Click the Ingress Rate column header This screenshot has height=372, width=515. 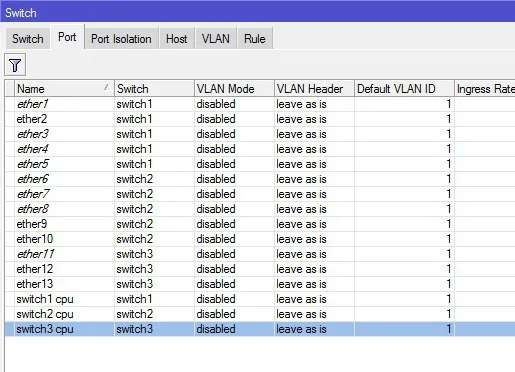[x=485, y=89]
